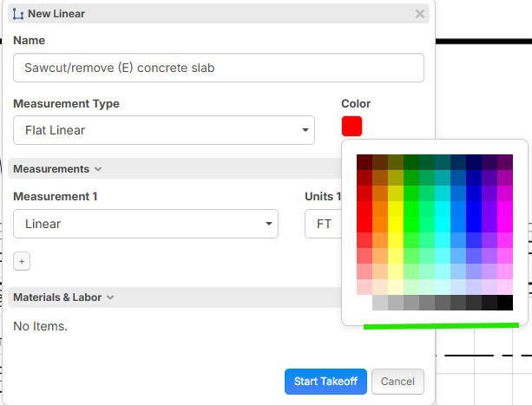Open the Measurement Type dropdown
The image size is (532, 405).
164,130
